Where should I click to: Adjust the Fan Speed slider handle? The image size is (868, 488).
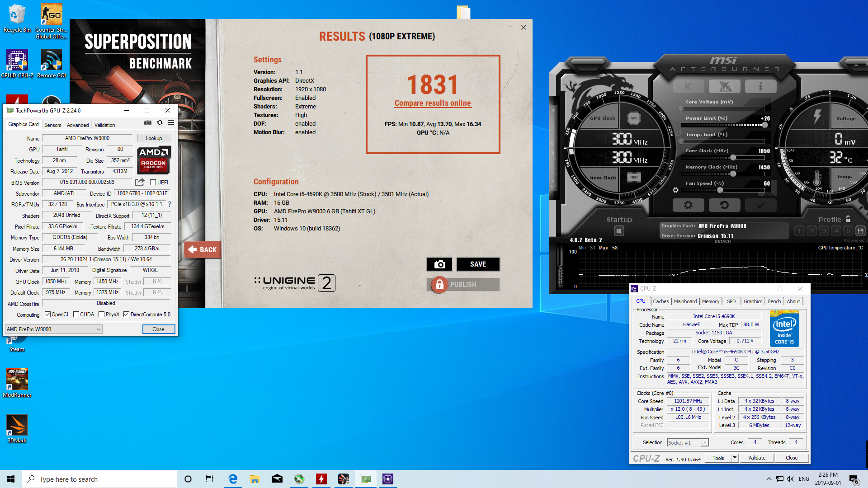(x=720, y=190)
